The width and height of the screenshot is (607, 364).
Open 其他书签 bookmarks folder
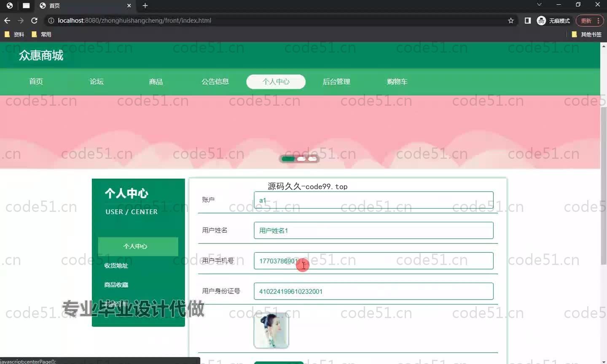(587, 34)
